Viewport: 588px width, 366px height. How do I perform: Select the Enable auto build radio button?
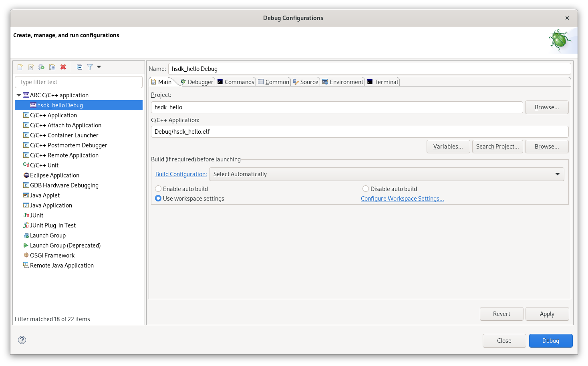click(x=158, y=189)
